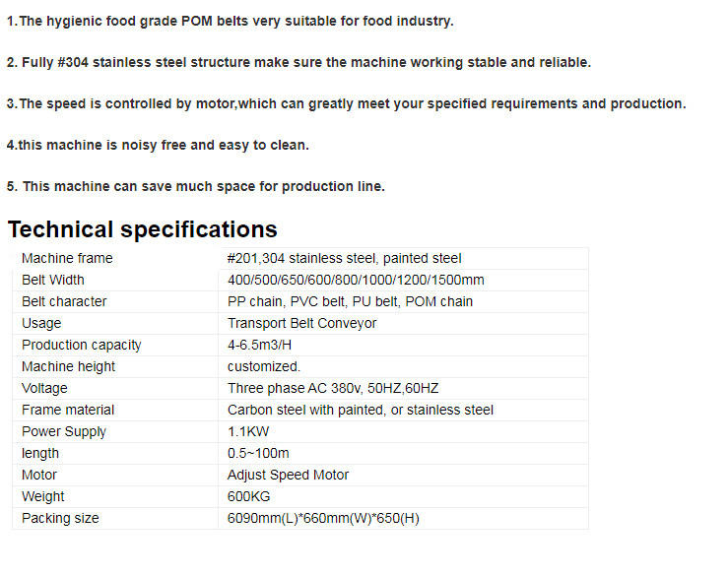Screen dimensions: 728x576
Task: Select the noisy free feature sentence
Action: pyautogui.click(x=158, y=146)
